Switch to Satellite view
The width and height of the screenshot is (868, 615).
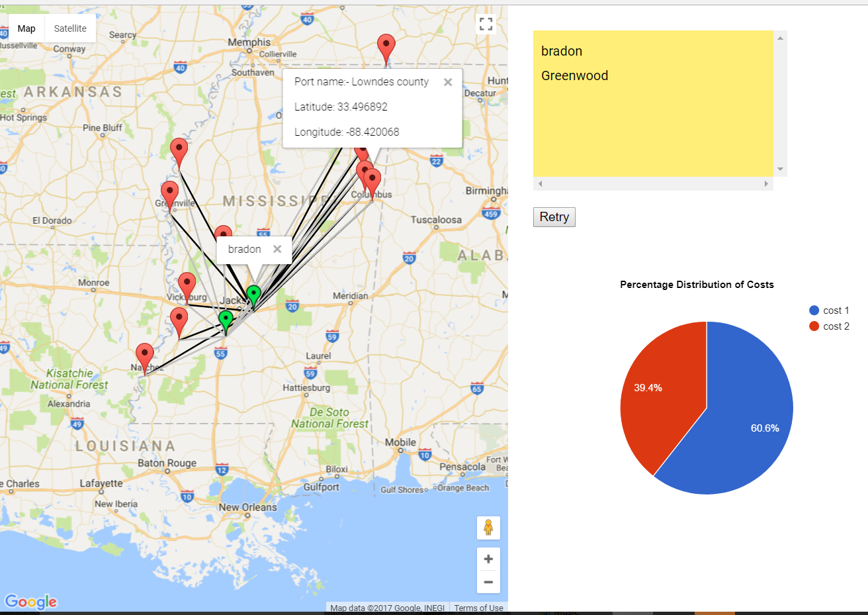click(x=69, y=28)
